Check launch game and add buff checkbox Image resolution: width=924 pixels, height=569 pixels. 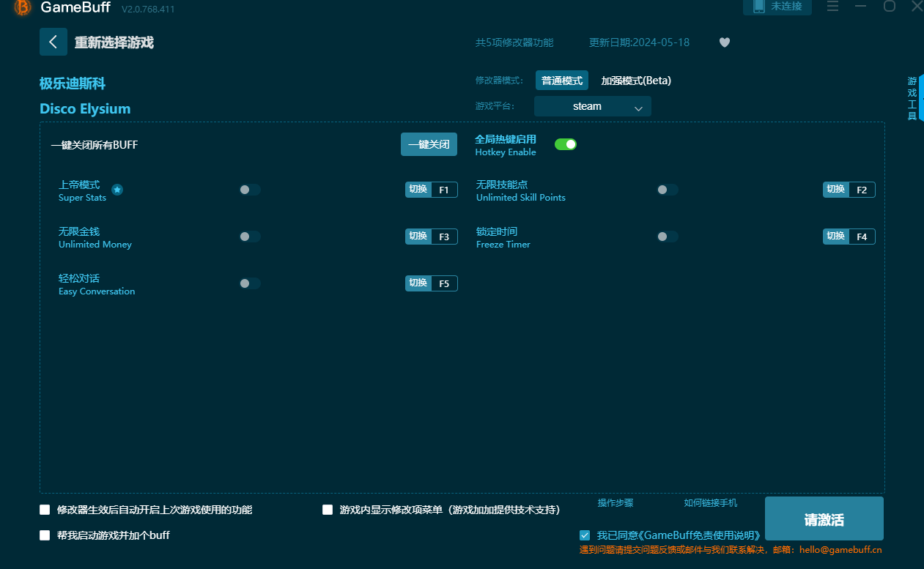[45, 535]
